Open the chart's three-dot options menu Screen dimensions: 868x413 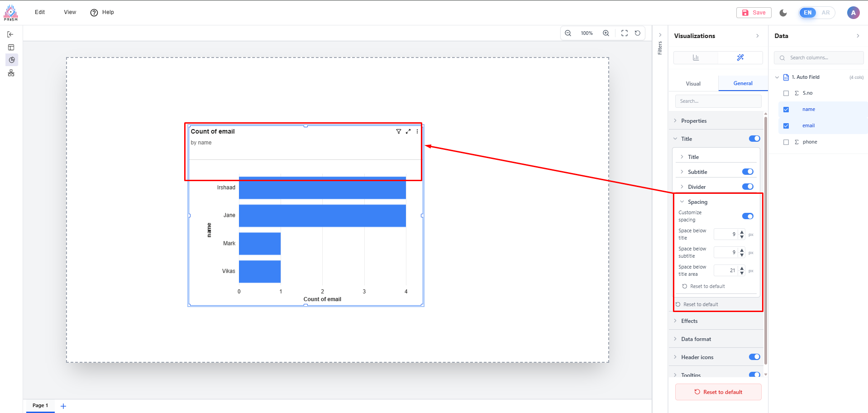click(x=417, y=131)
